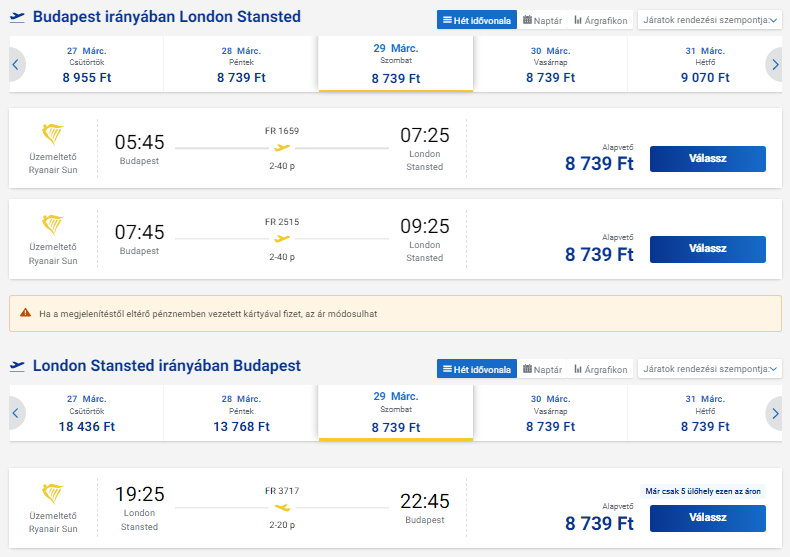The height and width of the screenshot is (557, 790).
Task: Select the 05:45 Budapest flight with Válassz
Action: coord(707,159)
